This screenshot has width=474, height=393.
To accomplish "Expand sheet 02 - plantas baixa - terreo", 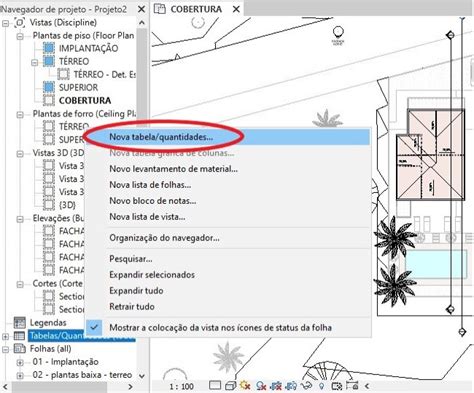I will click(x=20, y=375).
